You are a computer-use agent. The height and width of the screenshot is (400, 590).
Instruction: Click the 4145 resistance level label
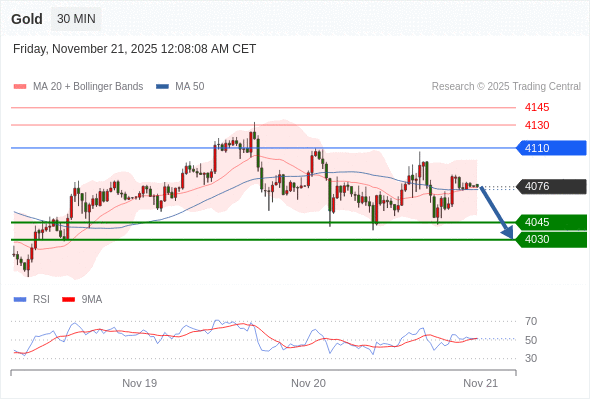pos(537,107)
